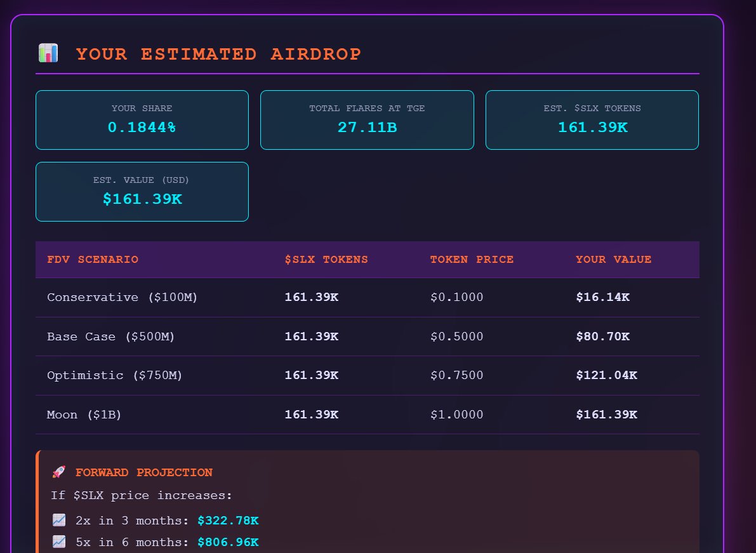Image resolution: width=756 pixels, height=553 pixels.
Task: Click the FDV Scenario column header
Action: [93, 260]
